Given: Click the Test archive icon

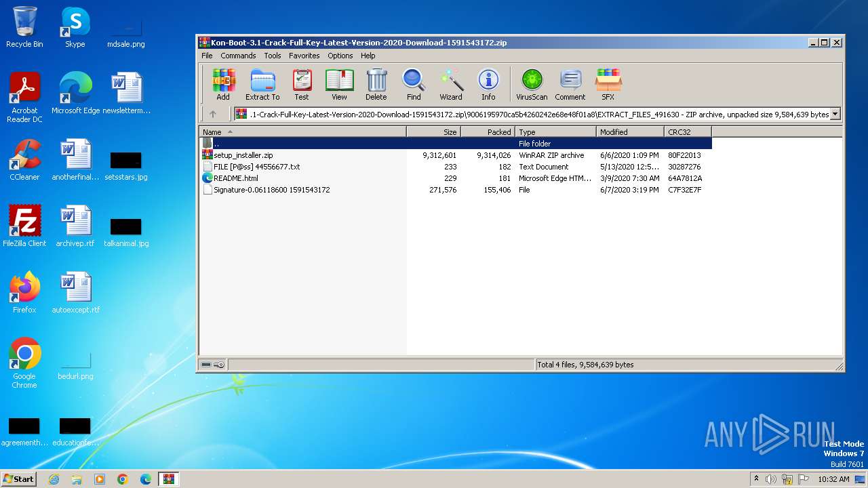Looking at the screenshot, I should click(302, 84).
